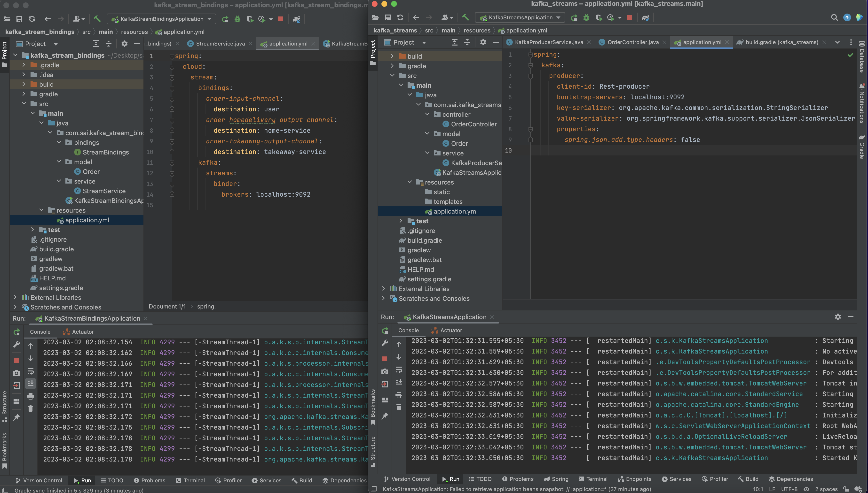Expand the test folder in the project tree

click(x=402, y=221)
